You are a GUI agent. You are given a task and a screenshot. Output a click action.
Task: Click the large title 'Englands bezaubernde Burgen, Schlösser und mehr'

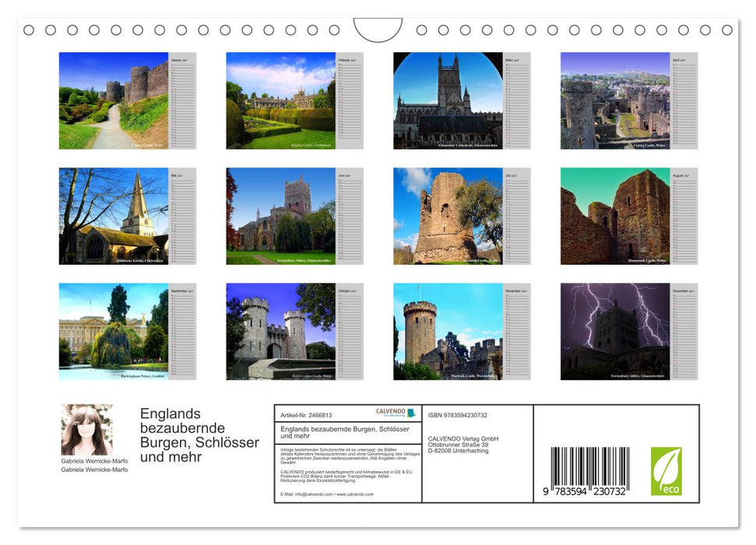(199, 435)
